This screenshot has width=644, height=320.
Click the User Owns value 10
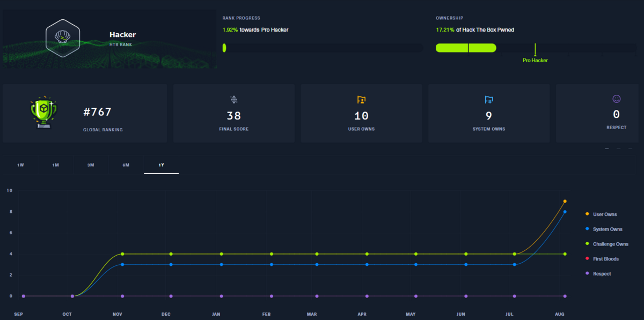pos(361,115)
